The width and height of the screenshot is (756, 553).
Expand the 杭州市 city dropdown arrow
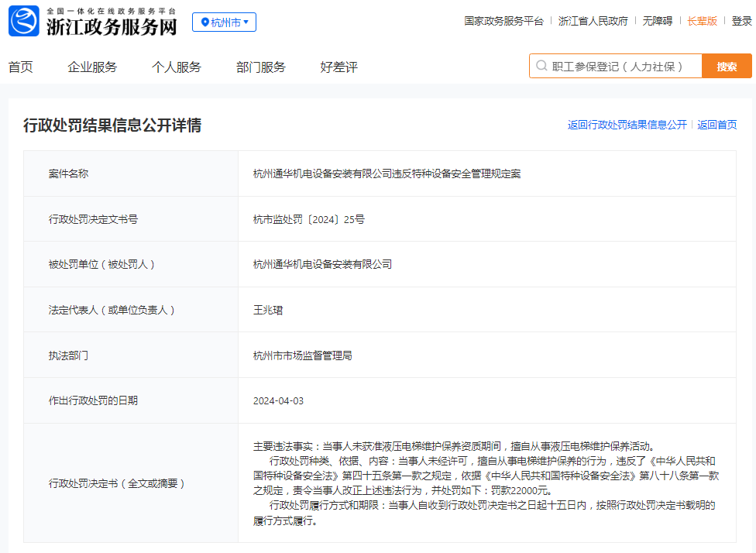(246, 22)
